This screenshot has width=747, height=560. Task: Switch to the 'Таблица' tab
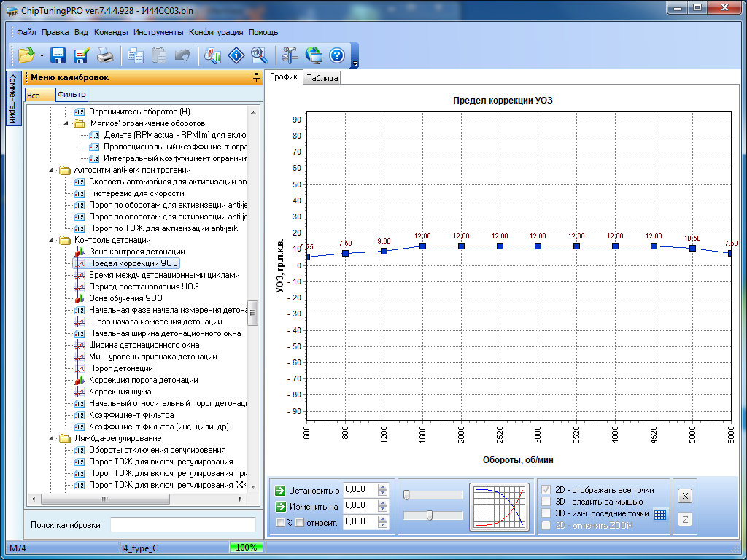pos(322,78)
